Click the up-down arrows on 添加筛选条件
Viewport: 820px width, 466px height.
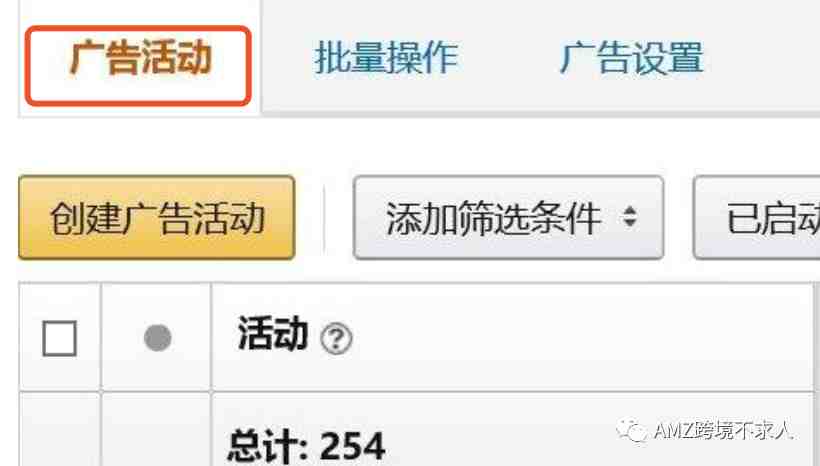(x=630, y=217)
